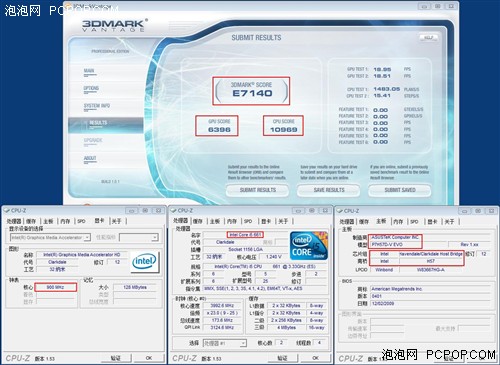Click the Save Results button

tap(329, 190)
